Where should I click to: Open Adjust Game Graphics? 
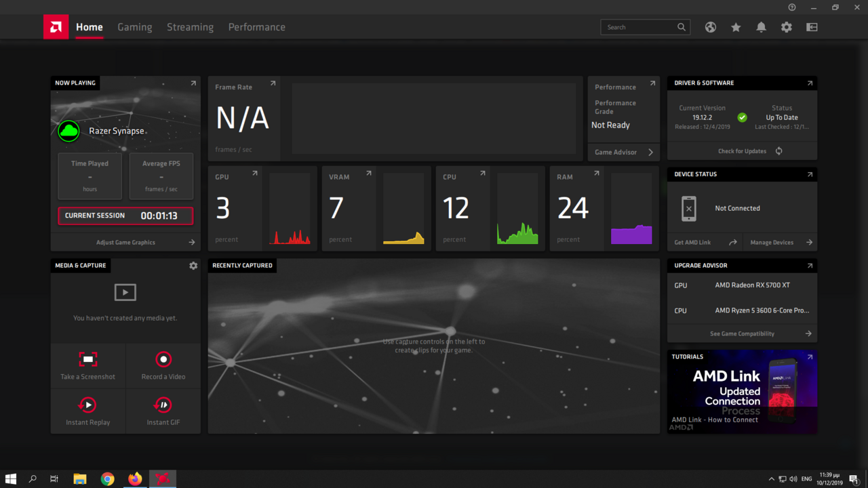point(125,242)
